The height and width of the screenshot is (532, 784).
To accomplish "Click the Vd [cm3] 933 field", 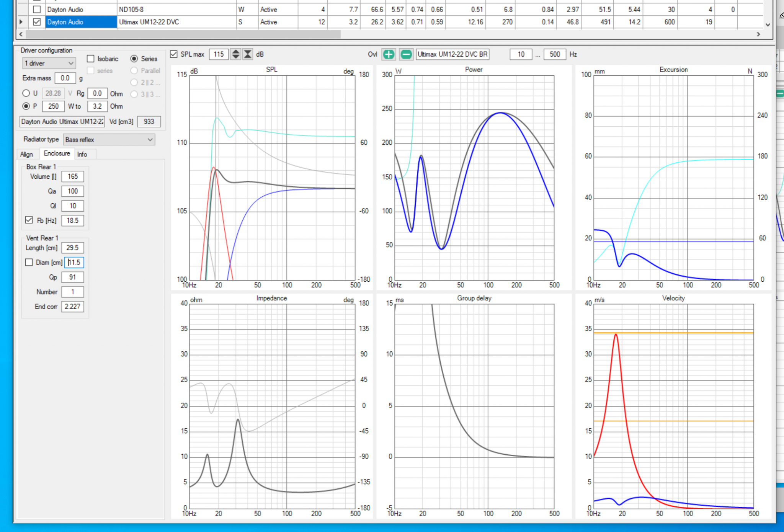I will (x=149, y=122).
